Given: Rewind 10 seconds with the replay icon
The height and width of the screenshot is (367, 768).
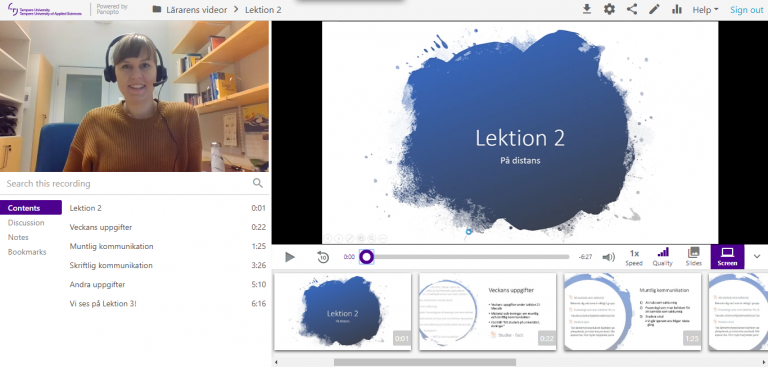Looking at the screenshot, I should pyautogui.click(x=323, y=257).
